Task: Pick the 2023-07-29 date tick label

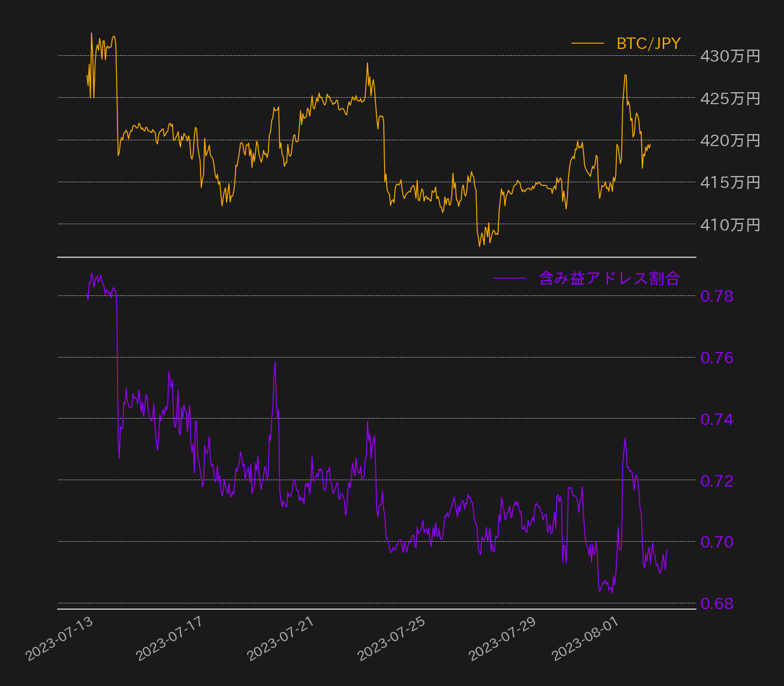Action: 502,639
